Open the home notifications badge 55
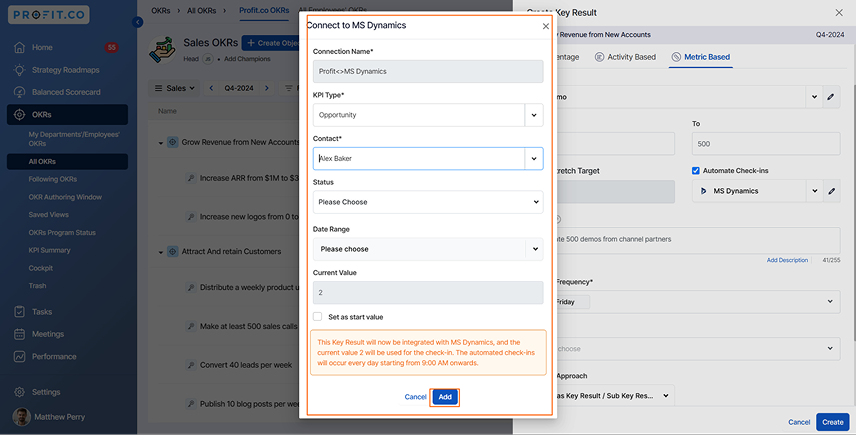Image resolution: width=856 pixels, height=435 pixels. click(111, 47)
